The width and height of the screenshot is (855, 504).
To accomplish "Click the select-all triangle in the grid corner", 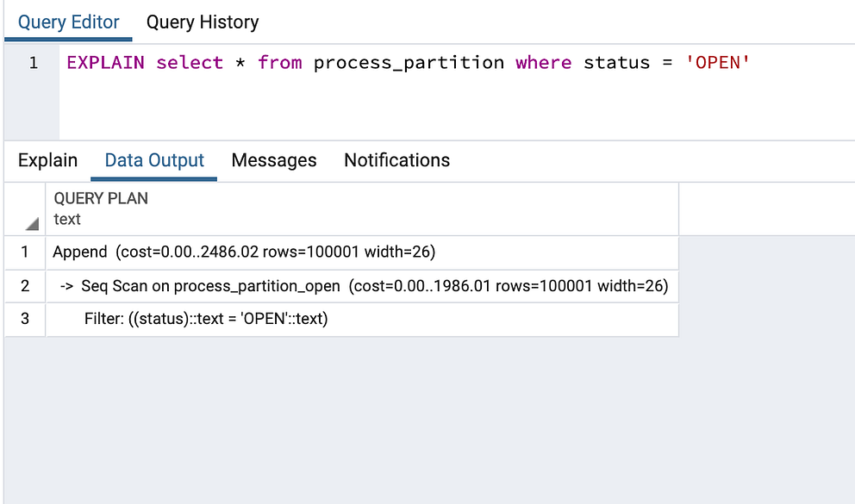I will coord(31,222).
